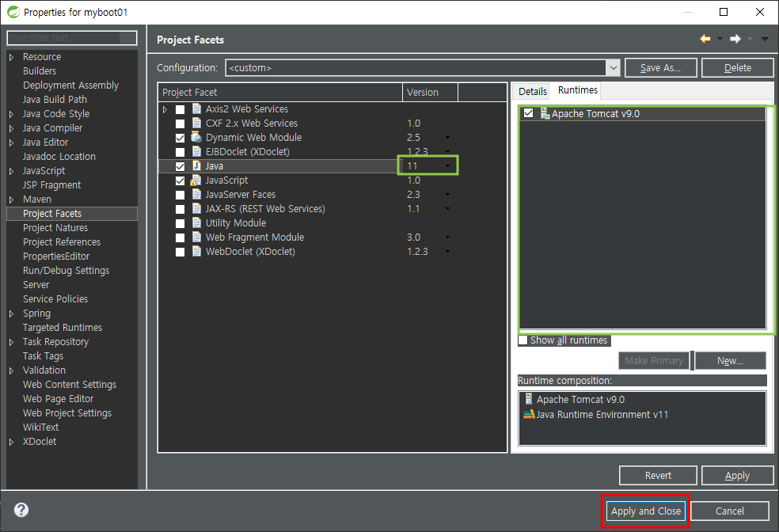Click the EJBDoclet facet document icon
Screen dimensions: 779x532
pyautogui.click(x=196, y=151)
